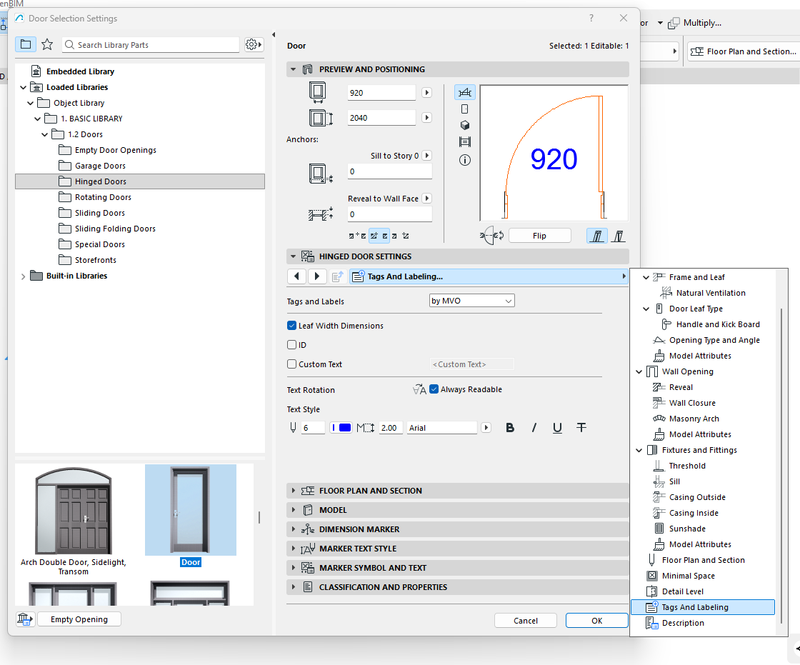
Task: Expand Classification and Properties panel
Action: (x=293, y=587)
